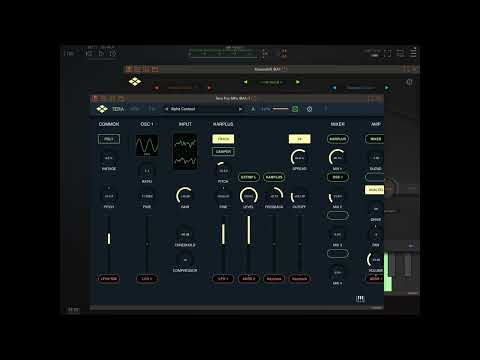
Task: Click the skip-back transport icon in host bar
Action: point(89,53)
